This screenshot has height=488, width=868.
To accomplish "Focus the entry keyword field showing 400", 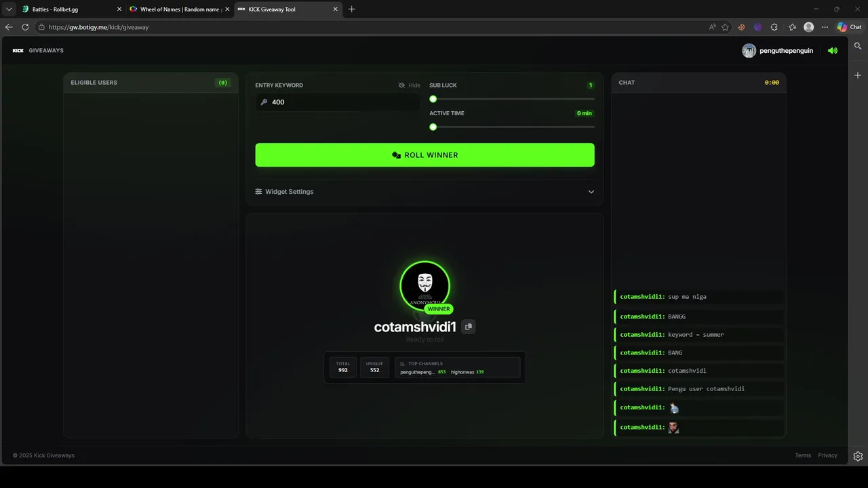I will point(338,102).
